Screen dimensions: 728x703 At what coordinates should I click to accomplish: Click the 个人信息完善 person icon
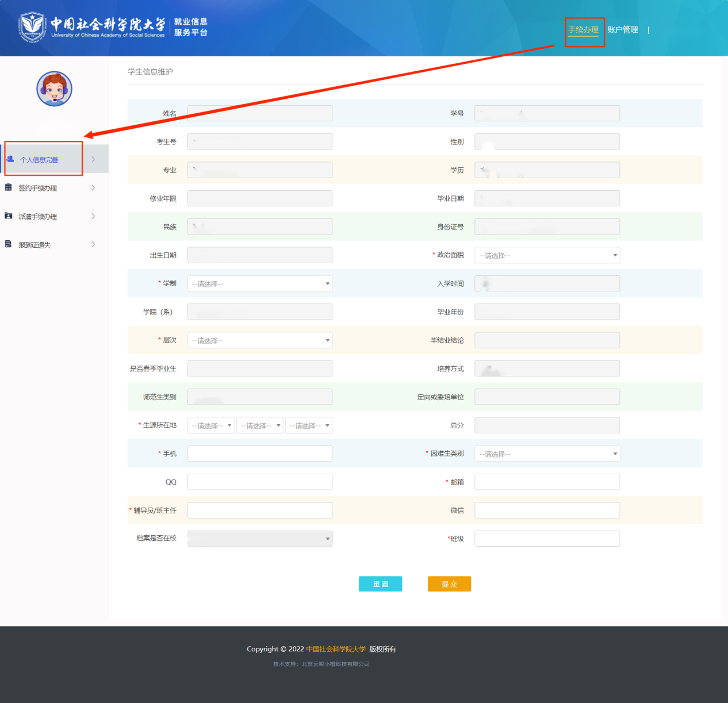10,159
